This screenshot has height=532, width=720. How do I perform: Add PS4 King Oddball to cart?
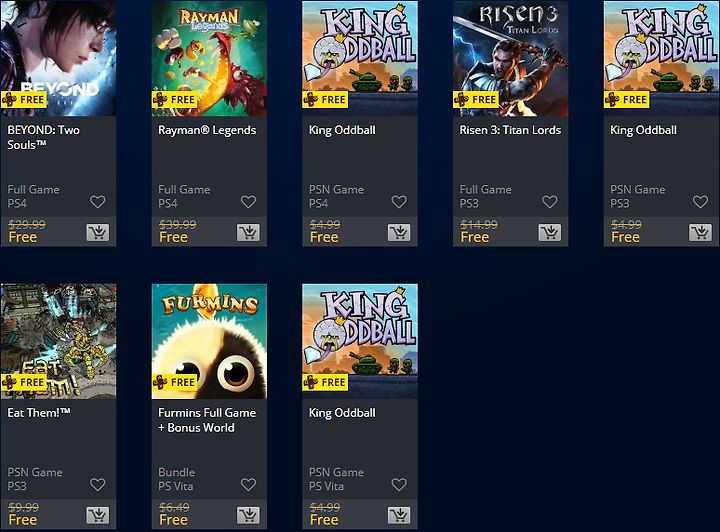(x=399, y=233)
